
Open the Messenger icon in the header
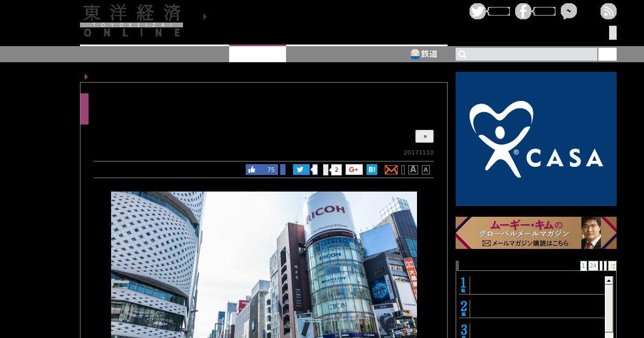(x=569, y=11)
